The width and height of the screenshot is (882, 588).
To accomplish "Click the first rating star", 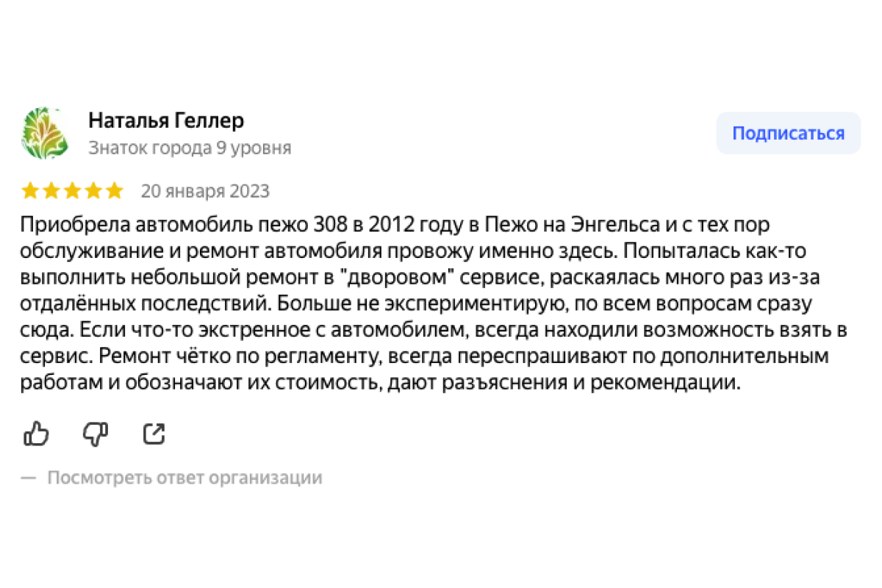I will tap(30, 192).
